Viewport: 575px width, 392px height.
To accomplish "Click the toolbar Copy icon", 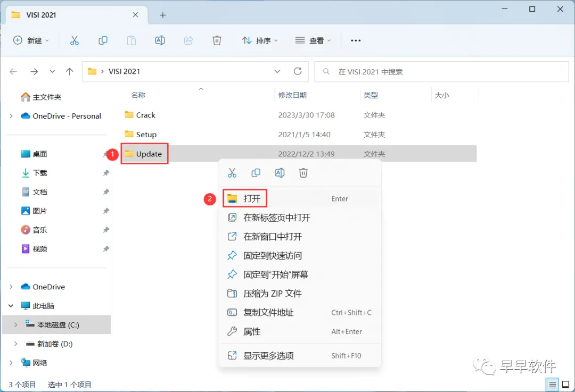I will (103, 40).
